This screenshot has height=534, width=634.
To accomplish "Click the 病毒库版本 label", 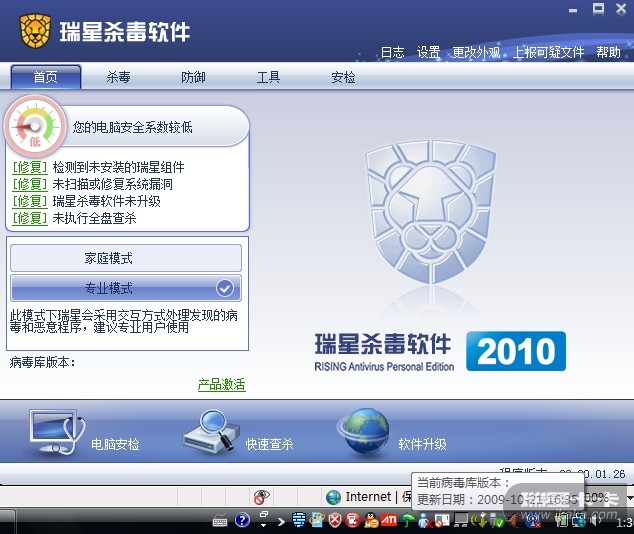I will 42,362.
